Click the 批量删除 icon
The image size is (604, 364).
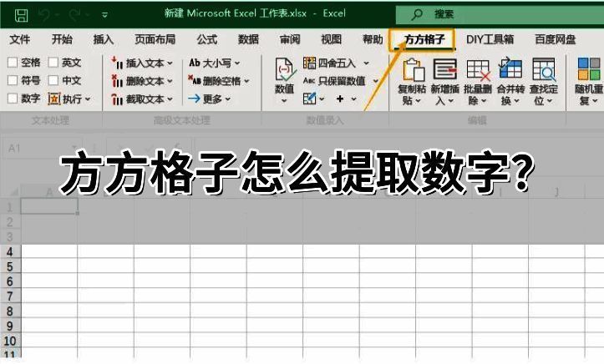(479, 70)
